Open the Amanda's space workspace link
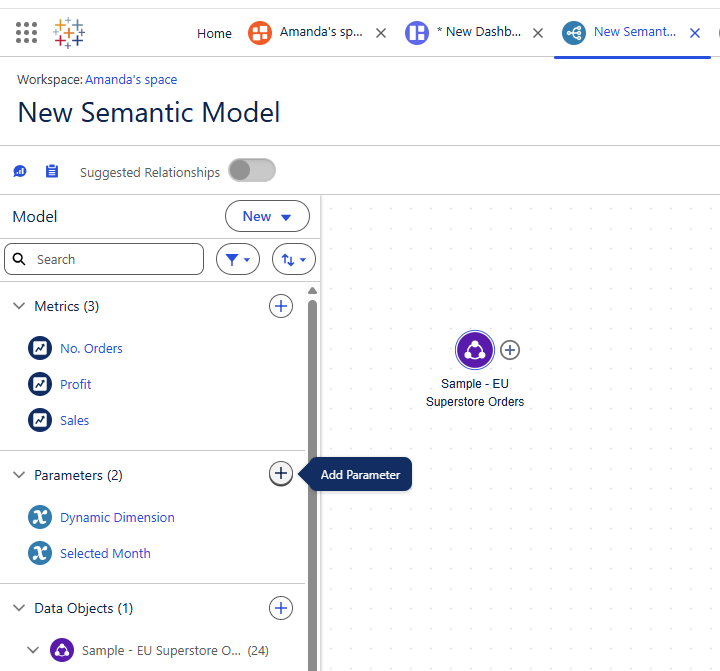The width and height of the screenshot is (720, 671). [131, 80]
